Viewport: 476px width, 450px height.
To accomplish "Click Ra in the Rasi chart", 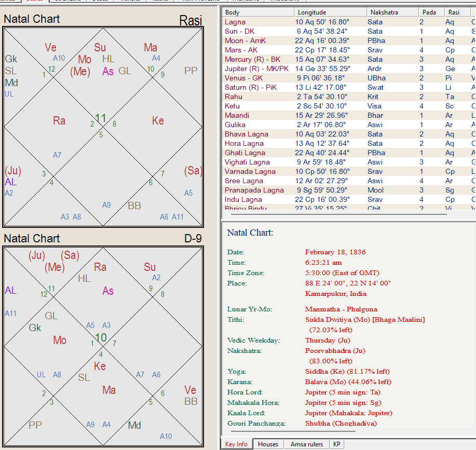I will [59, 121].
